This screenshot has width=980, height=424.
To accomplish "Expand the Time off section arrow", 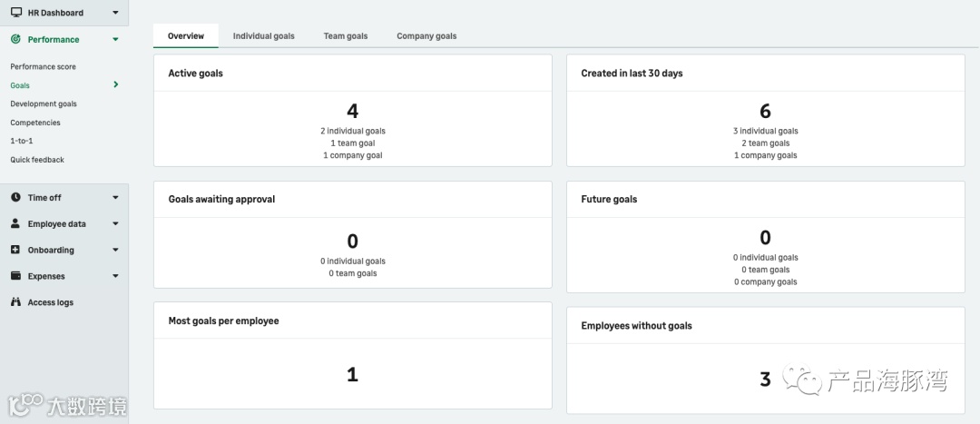I will click(x=115, y=197).
